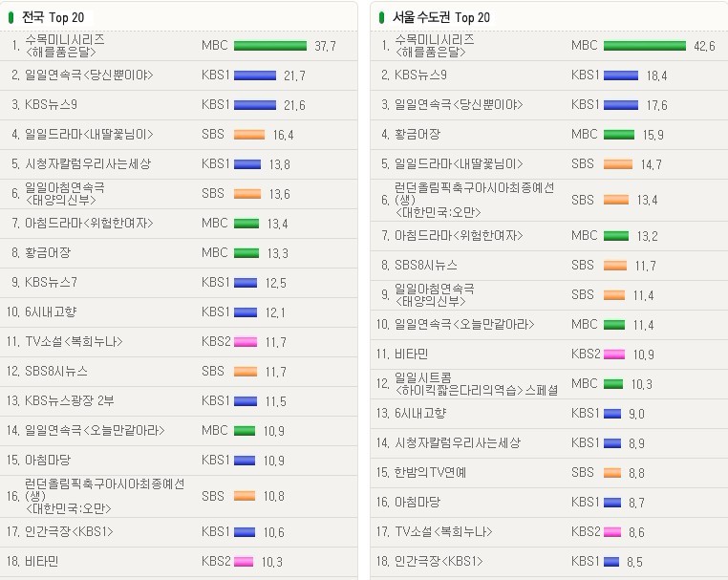Click 아침마당 in the 전국 list
The width and height of the screenshot is (728, 580).
48,461
